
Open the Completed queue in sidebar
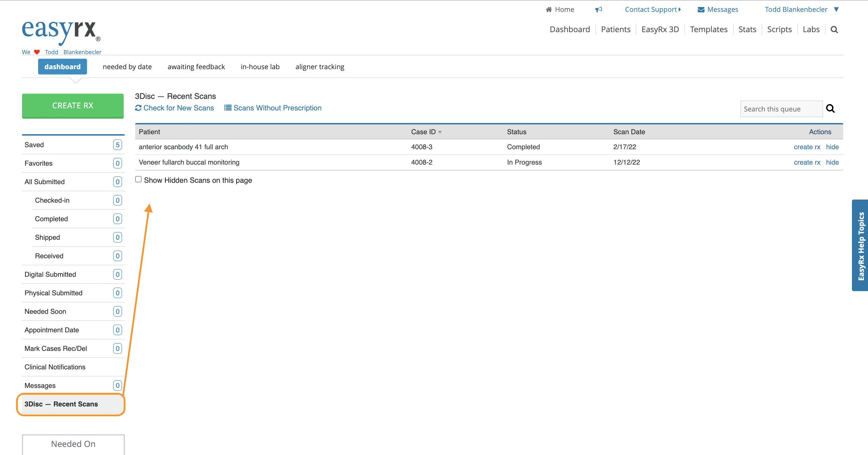pos(78,219)
